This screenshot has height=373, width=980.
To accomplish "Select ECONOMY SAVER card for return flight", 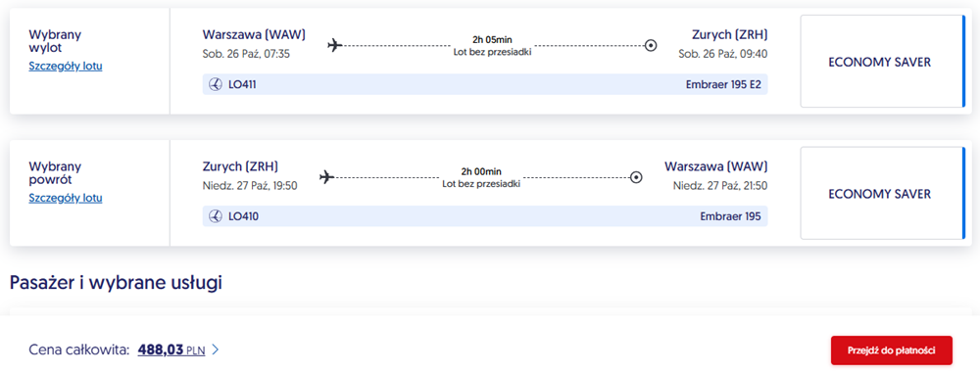I will (883, 193).
